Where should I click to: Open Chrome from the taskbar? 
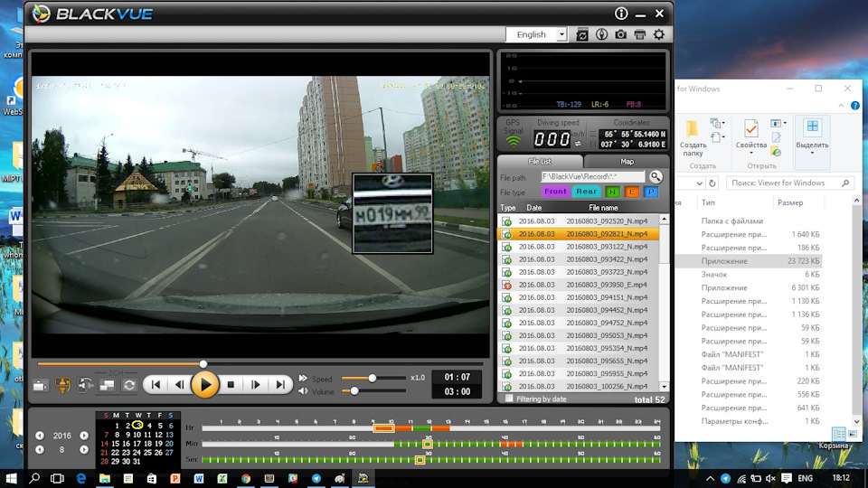coord(246,479)
